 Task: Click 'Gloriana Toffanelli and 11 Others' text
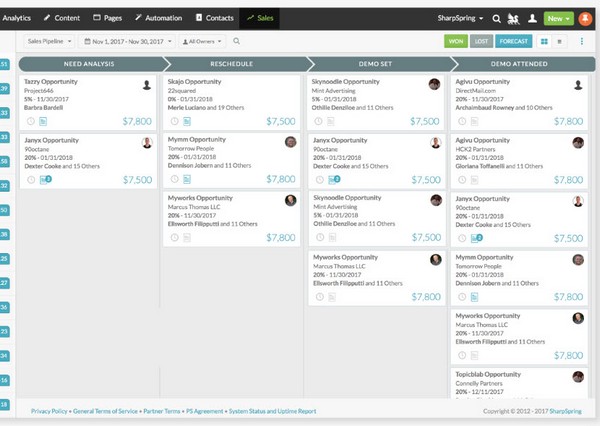tap(499, 166)
